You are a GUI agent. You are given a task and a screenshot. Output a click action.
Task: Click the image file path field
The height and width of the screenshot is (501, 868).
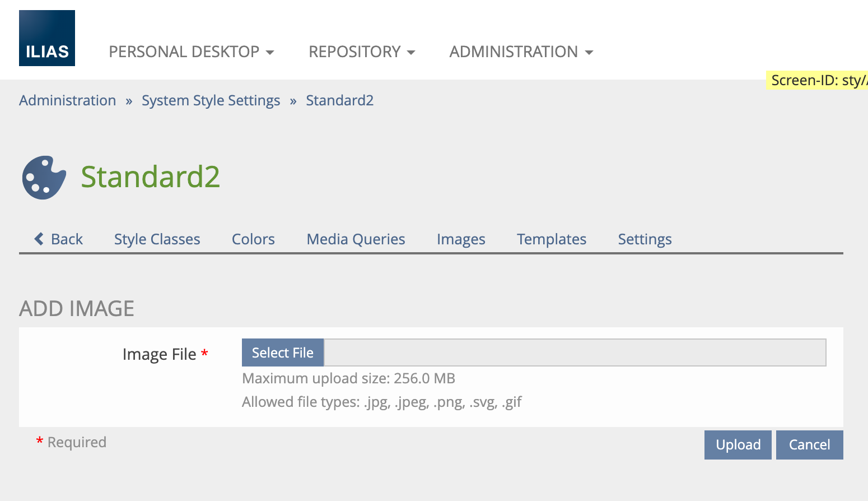click(x=575, y=352)
